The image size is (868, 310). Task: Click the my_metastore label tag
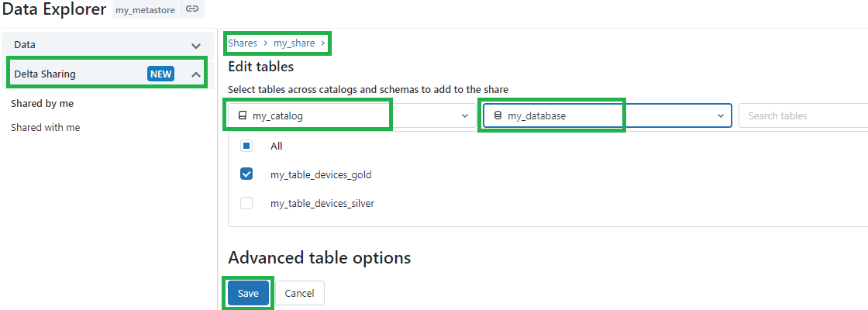(145, 10)
